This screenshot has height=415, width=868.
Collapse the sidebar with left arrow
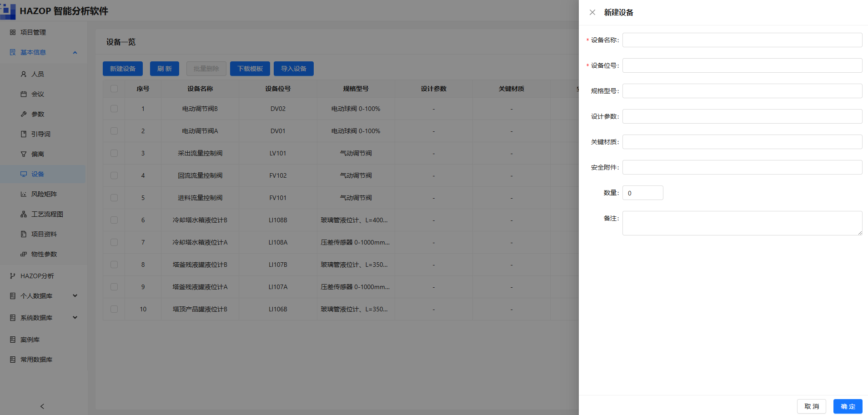click(x=42, y=406)
